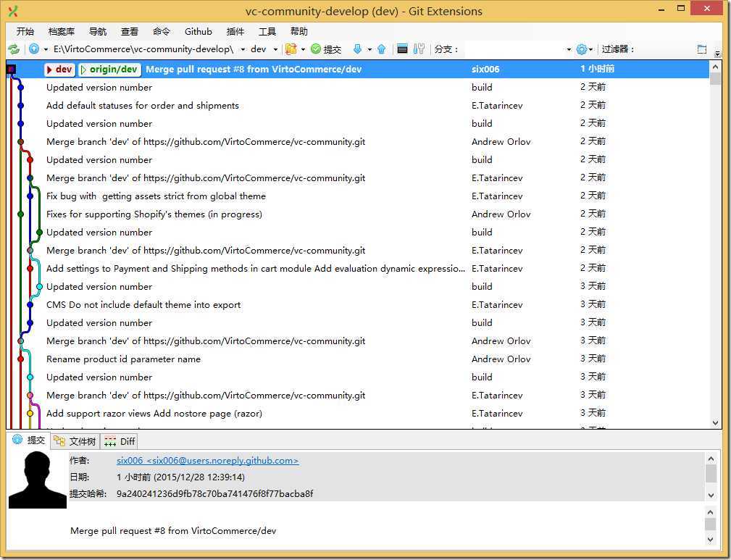Click the six006 author email link
Viewport: 731px width, 560px height.
click(207, 460)
